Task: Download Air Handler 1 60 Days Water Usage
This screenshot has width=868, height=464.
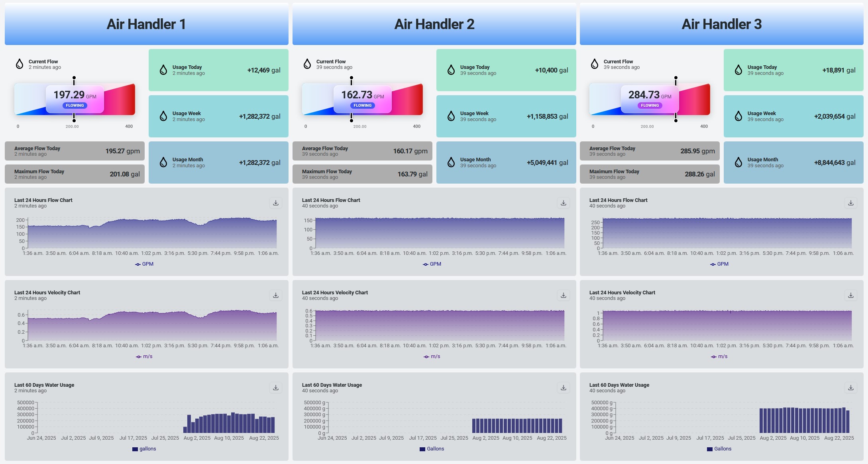Action: (x=276, y=388)
